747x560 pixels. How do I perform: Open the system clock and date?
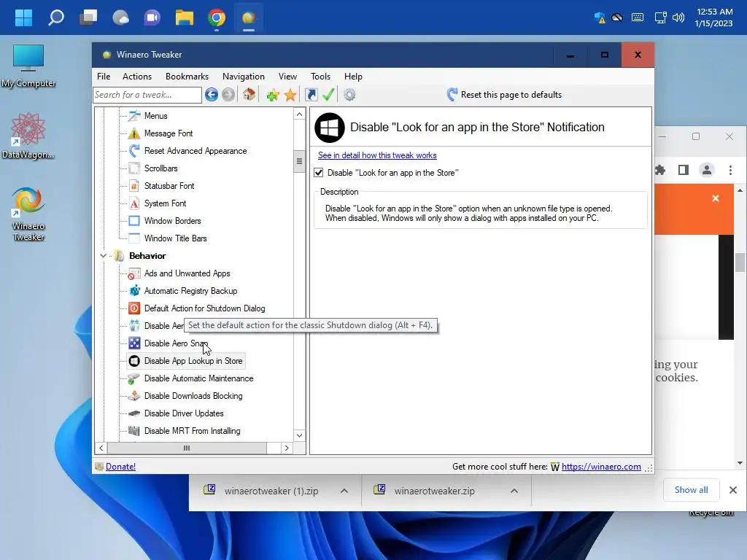(x=713, y=17)
